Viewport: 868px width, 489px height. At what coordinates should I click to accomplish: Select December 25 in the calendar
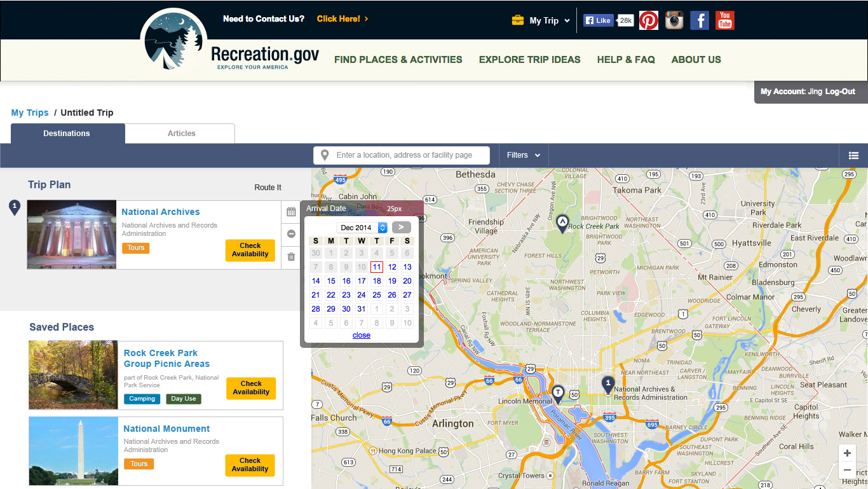377,295
